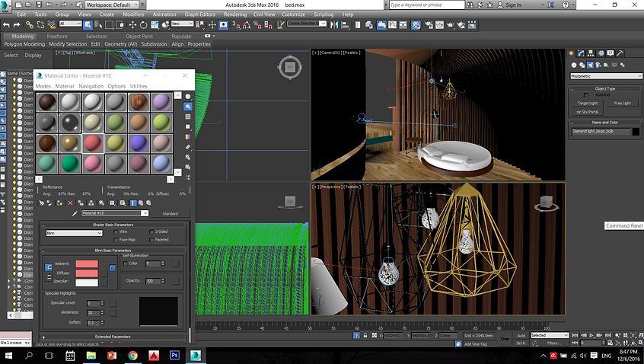This screenshot has width=644, height=364.
Task: Open the Rendering menu
Action: pyautogui.click(x=235, y=14)
